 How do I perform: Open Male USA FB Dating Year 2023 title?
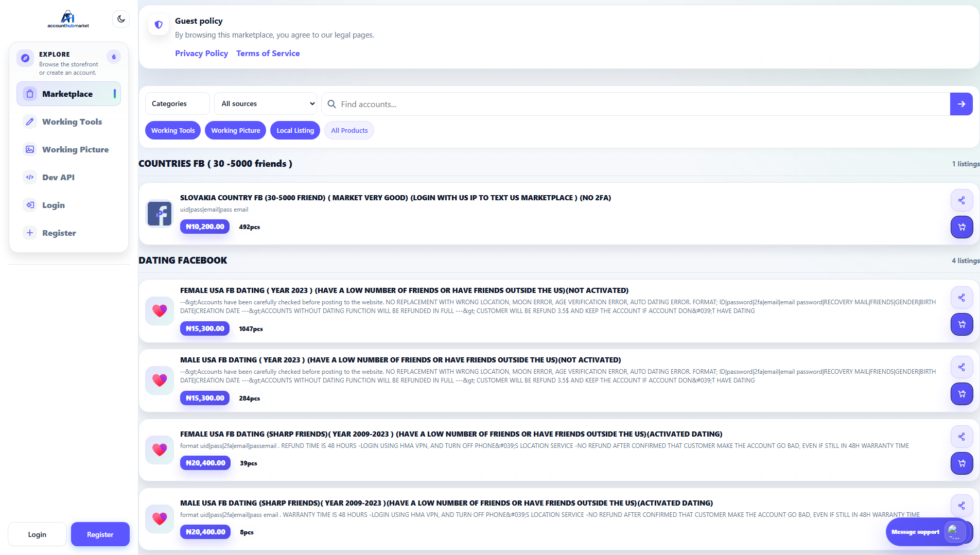pos(400,360)
